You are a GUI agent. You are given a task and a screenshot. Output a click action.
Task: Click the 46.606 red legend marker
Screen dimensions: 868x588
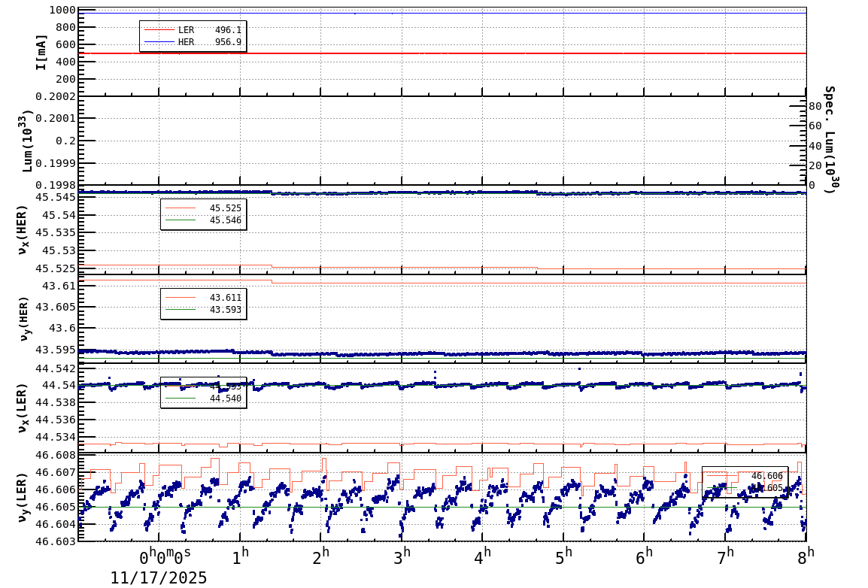[x=721, y=476]
